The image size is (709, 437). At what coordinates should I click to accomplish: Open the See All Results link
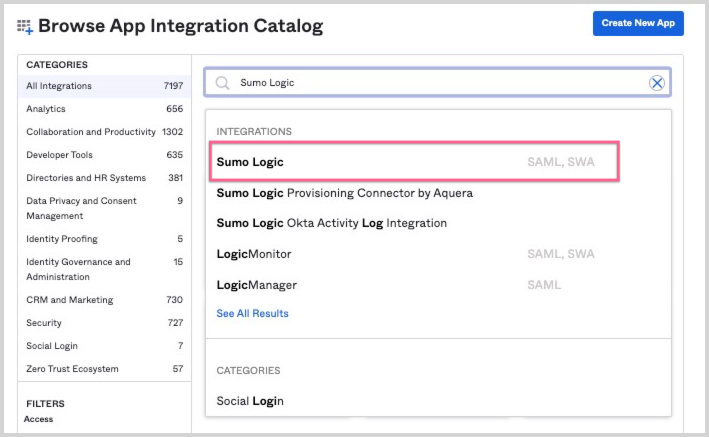(x=252, y=313)
